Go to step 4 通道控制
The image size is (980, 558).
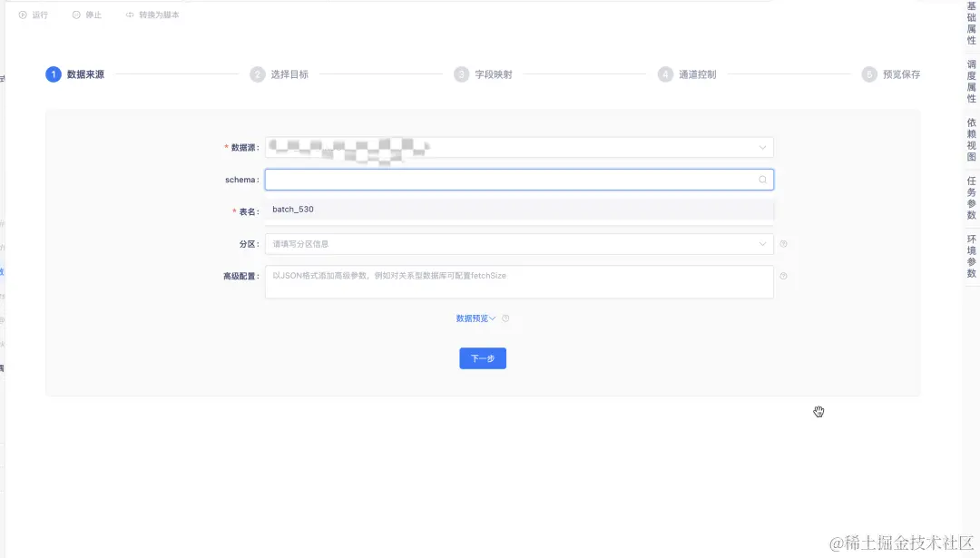pyautogui.click(x=688, y=74)
